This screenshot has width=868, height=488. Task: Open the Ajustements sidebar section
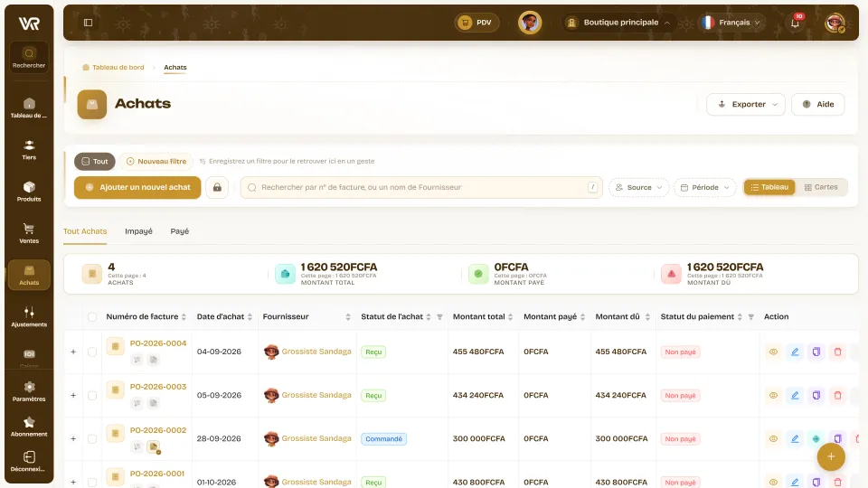point(29,316)
